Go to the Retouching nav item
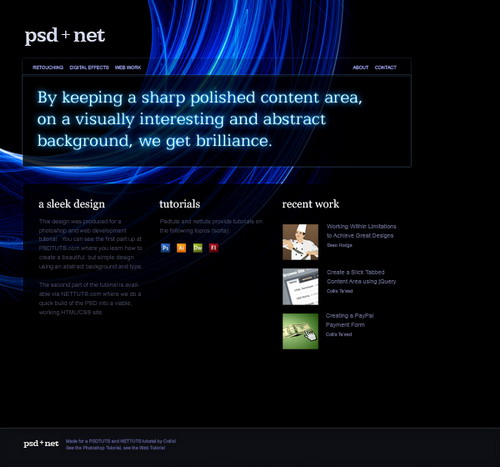The width and height of the screenshot is (500, 467). [x=48, y=67]
